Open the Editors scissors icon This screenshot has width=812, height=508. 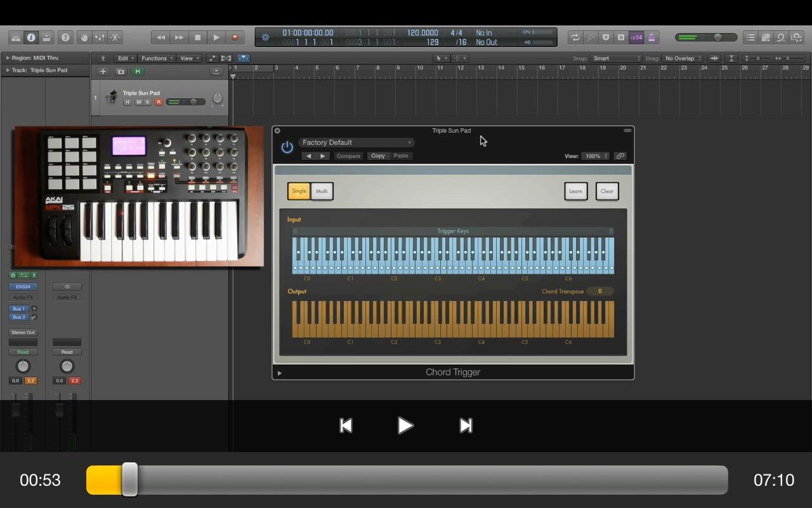coord(115,37)
